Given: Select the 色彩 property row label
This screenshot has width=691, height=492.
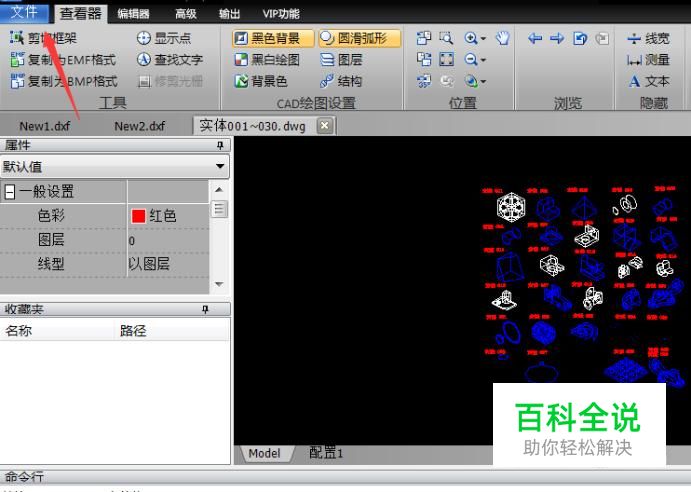Looking at the screenshot, I should [x=51, y=216].
